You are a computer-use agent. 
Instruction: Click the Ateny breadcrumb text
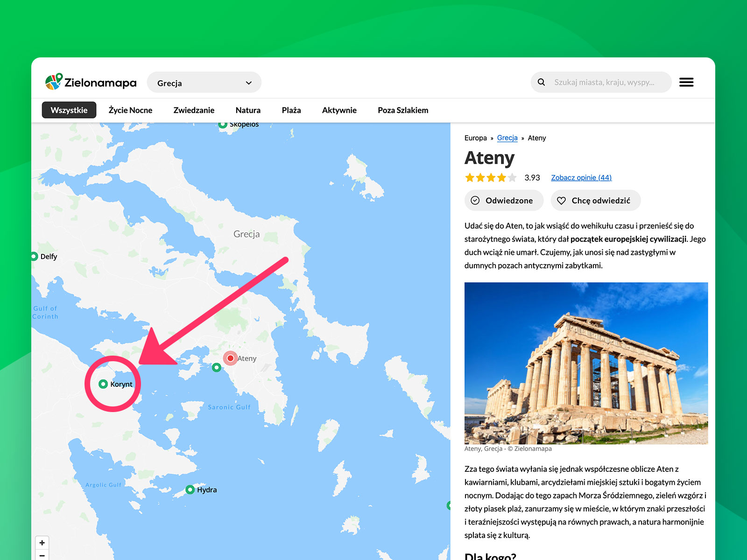[537, 138]
